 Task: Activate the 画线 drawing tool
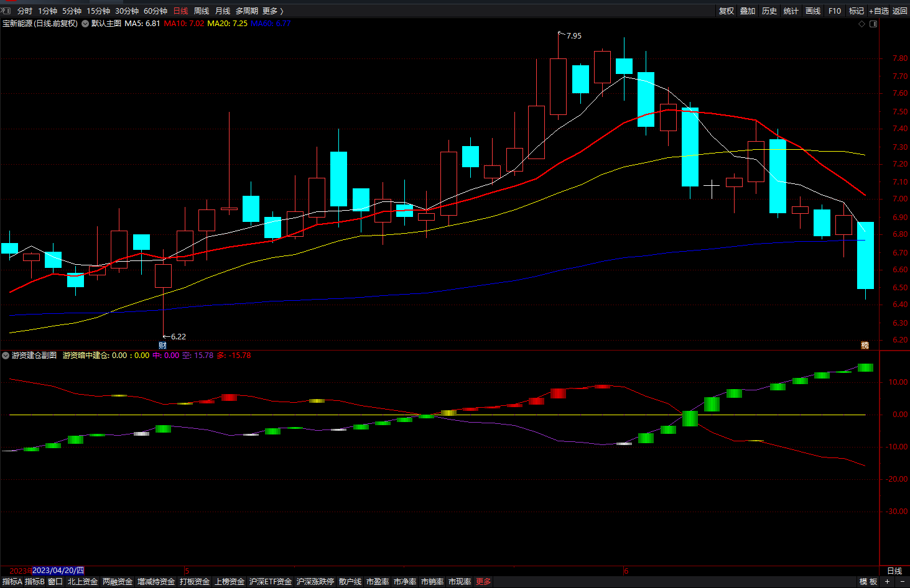tap(813, 11)
